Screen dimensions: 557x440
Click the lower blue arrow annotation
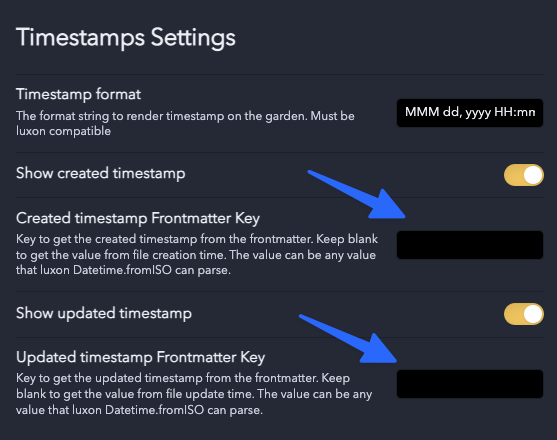349,339
